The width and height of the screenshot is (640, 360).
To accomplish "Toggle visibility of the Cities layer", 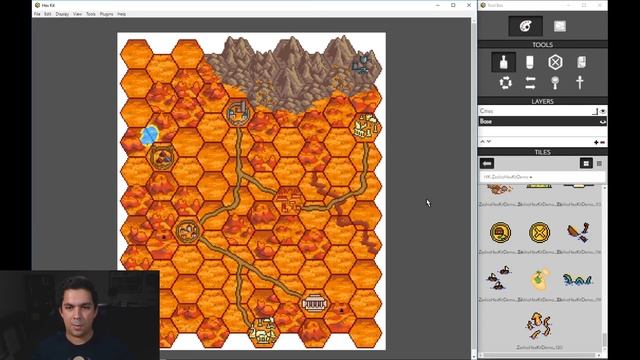I will tap(602, 111).
